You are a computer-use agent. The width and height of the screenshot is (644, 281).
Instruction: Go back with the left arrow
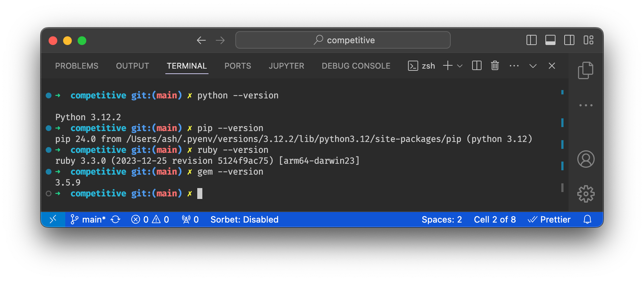[x=201, y=40]
